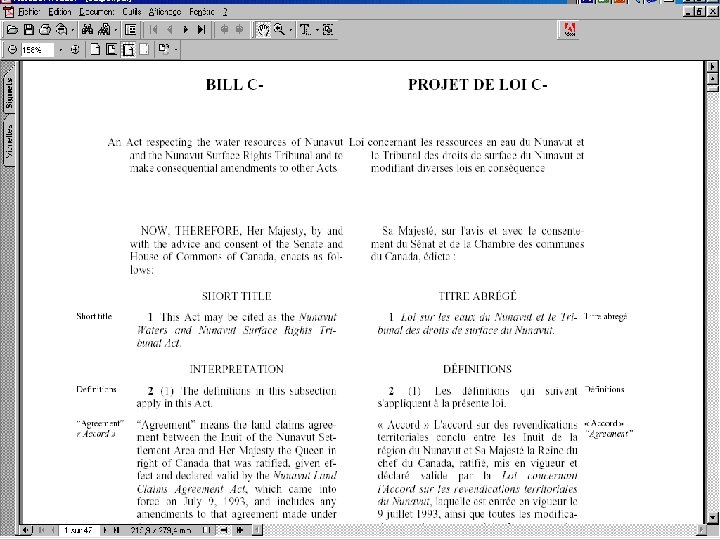
Task: Open the zoom percentage dropdown arrow
Action: [61, 50]
